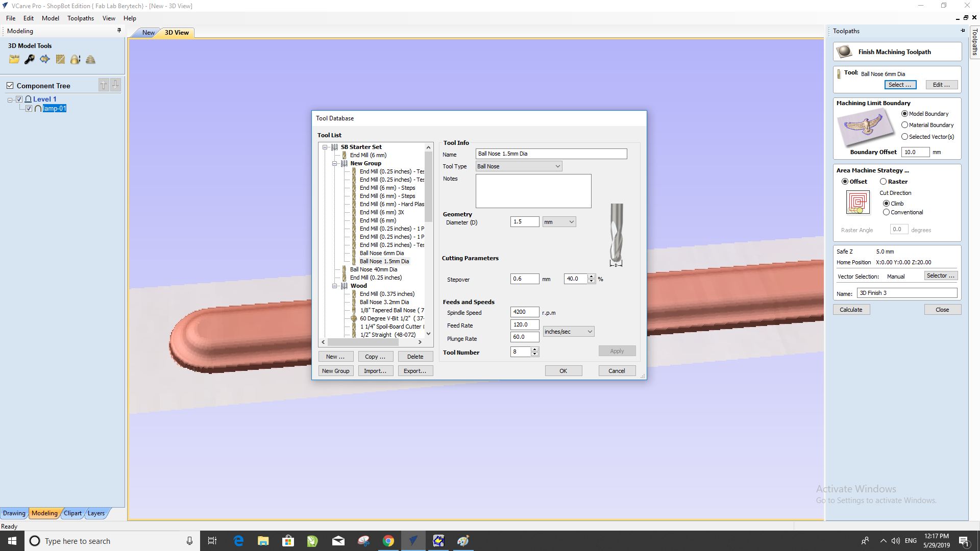This screenshot has width=980, height=551.
Task: Select Model Boundary radio button
Action: [905, 114]
